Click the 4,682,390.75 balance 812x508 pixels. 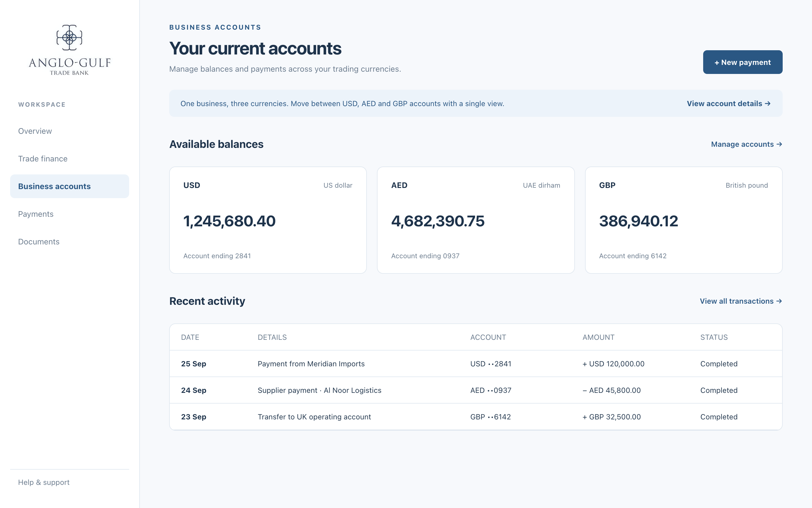[x=438, y=221]
